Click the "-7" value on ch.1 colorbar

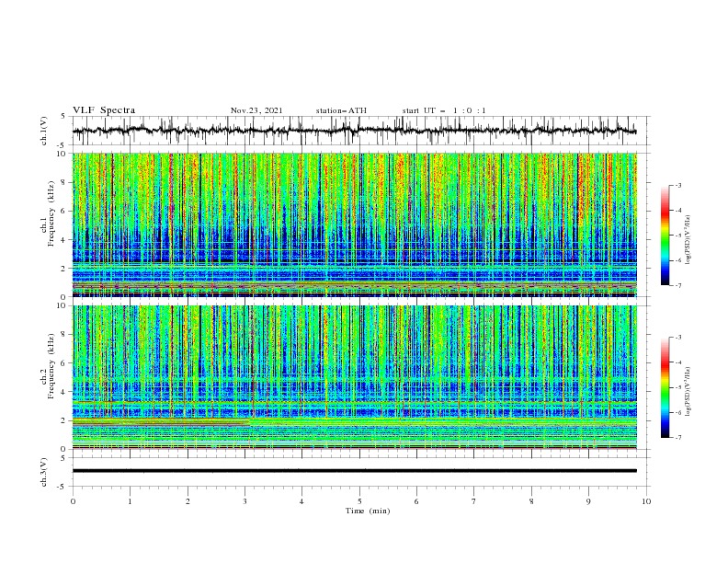click(x=678, y=285)
